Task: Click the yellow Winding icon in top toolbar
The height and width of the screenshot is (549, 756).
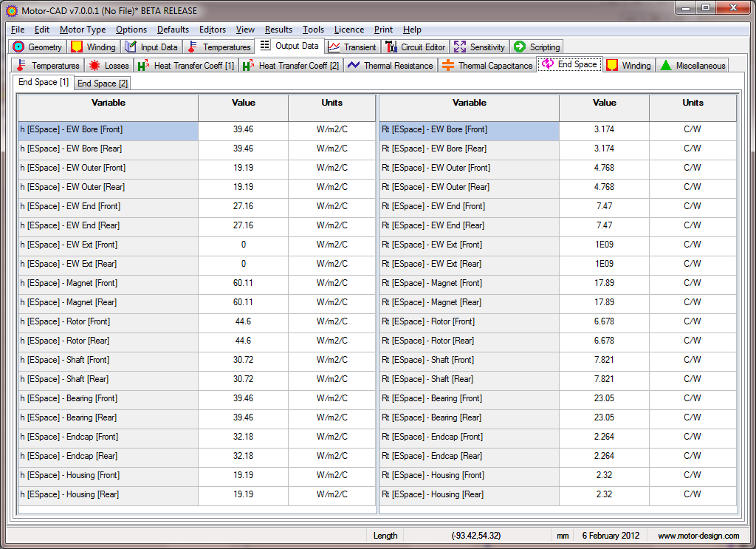Action: [x=77, y=47]
